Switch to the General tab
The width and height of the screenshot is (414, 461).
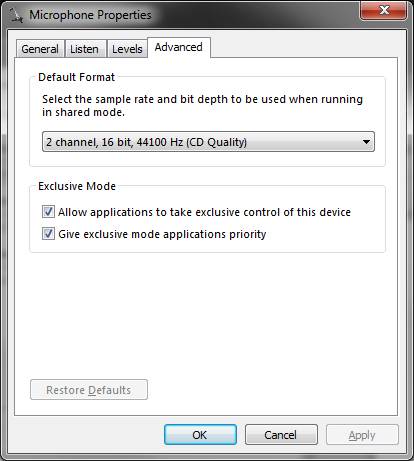(x=40, y=49)
